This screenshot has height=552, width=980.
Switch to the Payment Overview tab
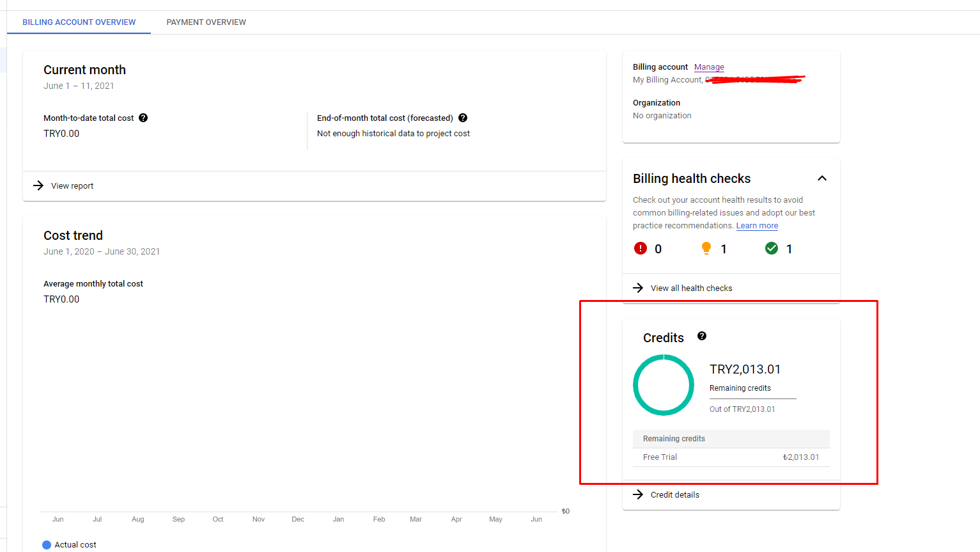206,22
